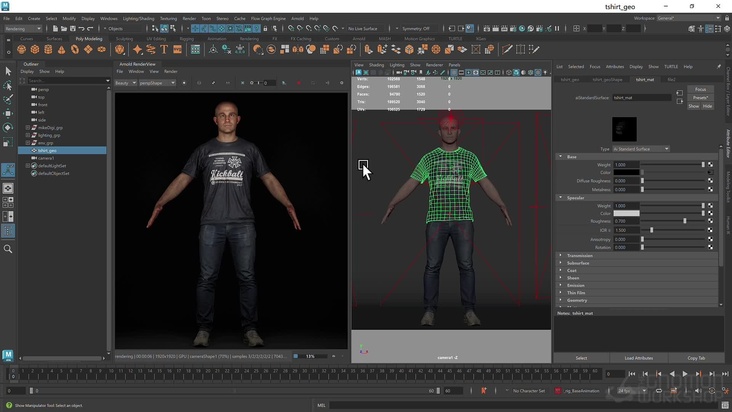This screenshot has width=732, height=412.
Task: Click the Focus button in Attribute Editor
Action: [x=700, y=89]
